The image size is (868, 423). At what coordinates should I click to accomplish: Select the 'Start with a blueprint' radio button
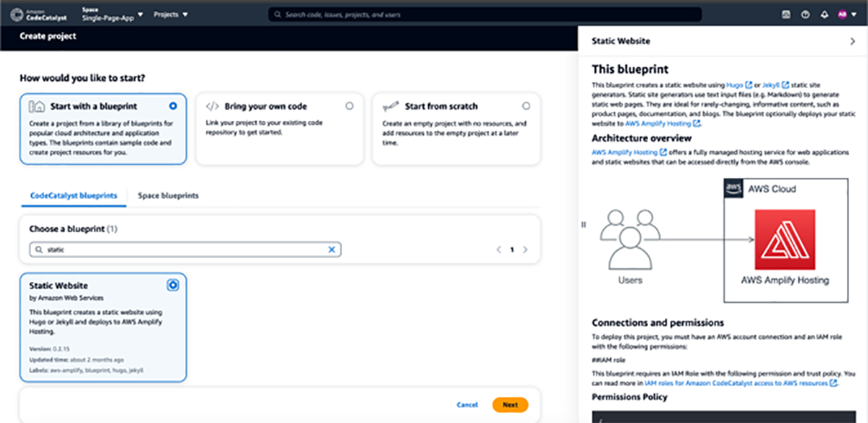click(x=173, y=106)
